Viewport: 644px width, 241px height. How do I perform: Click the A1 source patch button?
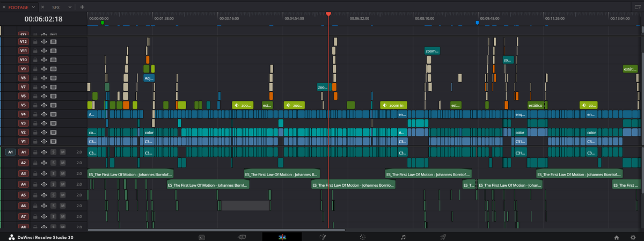click(x=10, y=152)
